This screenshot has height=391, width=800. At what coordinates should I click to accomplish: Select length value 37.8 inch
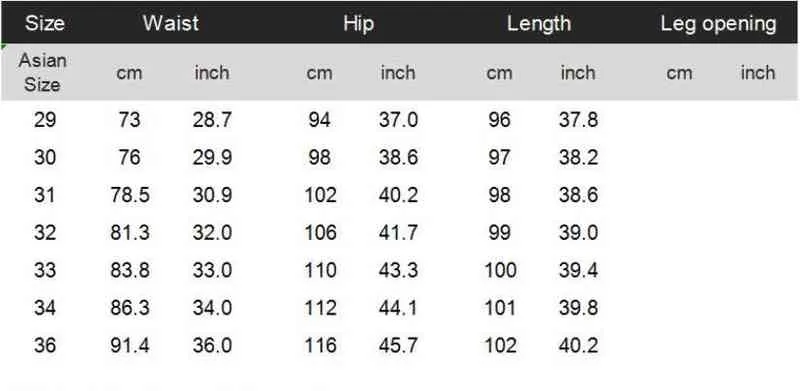tap(579, 120)
